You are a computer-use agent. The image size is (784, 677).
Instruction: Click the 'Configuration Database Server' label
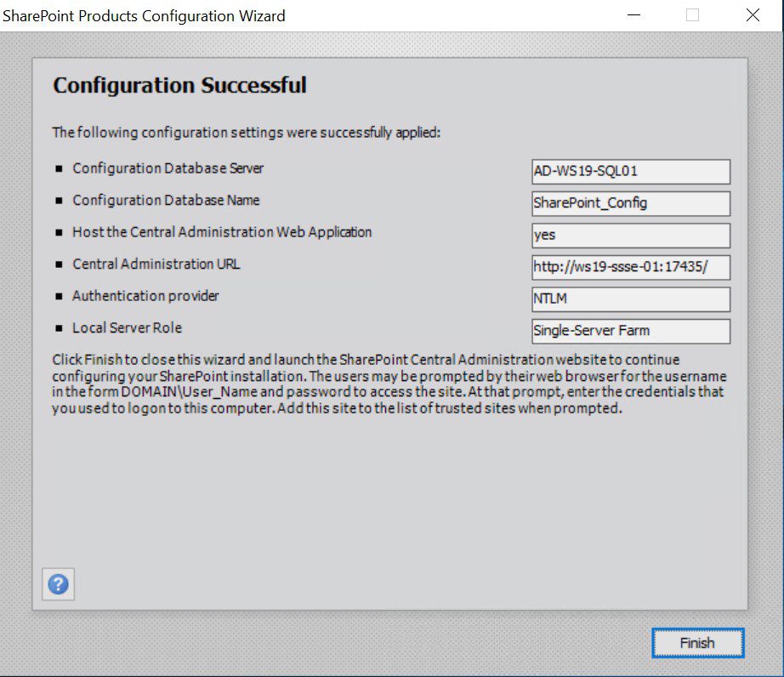(168, 168)
